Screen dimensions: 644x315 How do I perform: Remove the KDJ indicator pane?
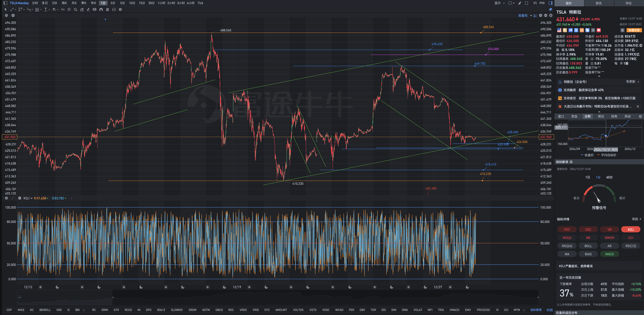(x=19, y=198)
